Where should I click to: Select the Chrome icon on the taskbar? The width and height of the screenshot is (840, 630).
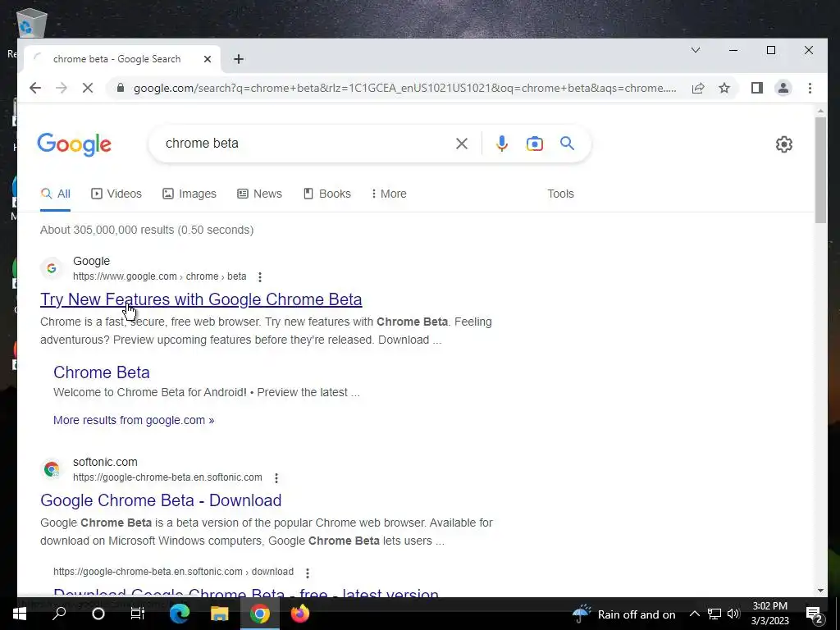pyautogui.click(x=260, y=614)
